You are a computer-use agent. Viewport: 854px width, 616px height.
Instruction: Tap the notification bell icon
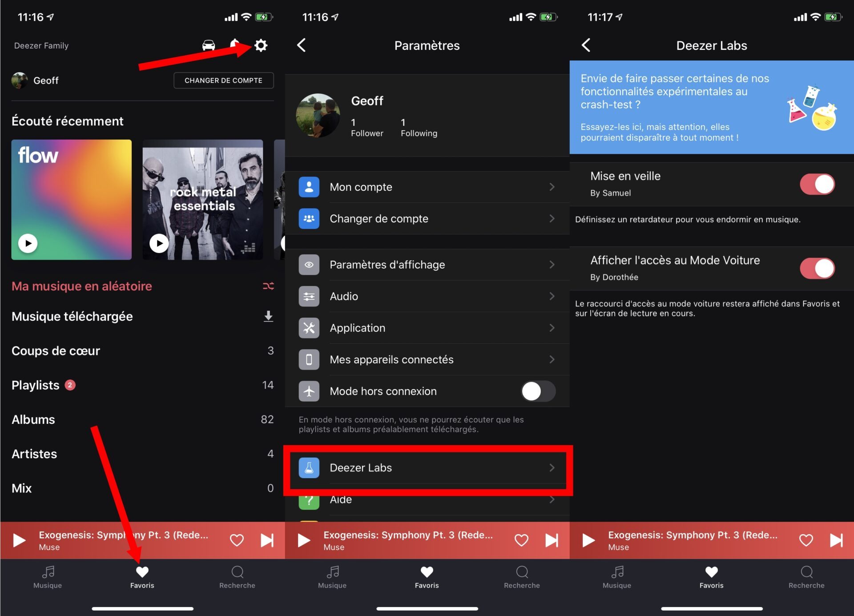pos(234,44)
